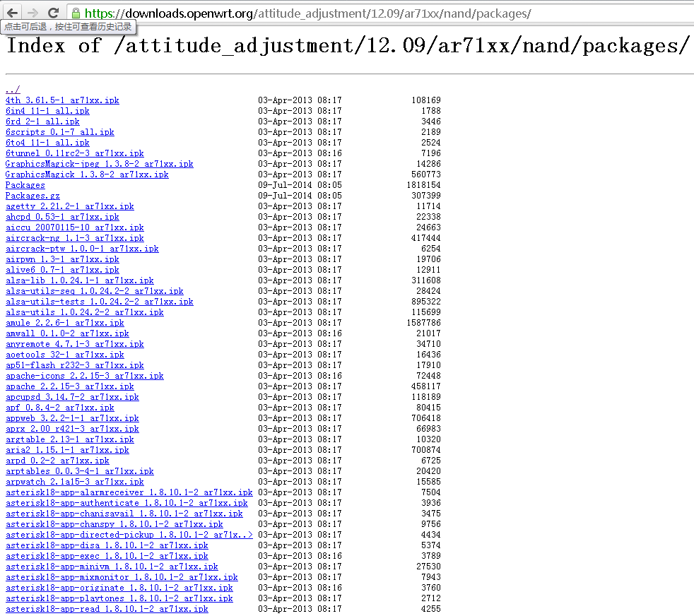The width and height of the screenshot is (694, 616).
Task: Download ahcpd_0.53-1_ar71xx.ipk
Action: click(62, 217)
